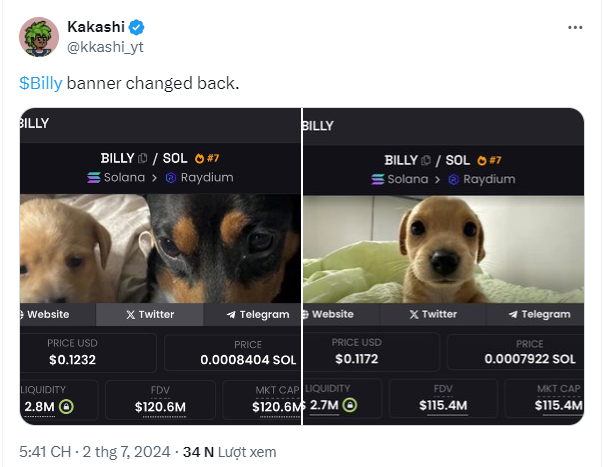Viewport: 603px width, 467px height.
Task: Click the tweet timestamp 5:41 CH
Action: [x=44, y=451]
